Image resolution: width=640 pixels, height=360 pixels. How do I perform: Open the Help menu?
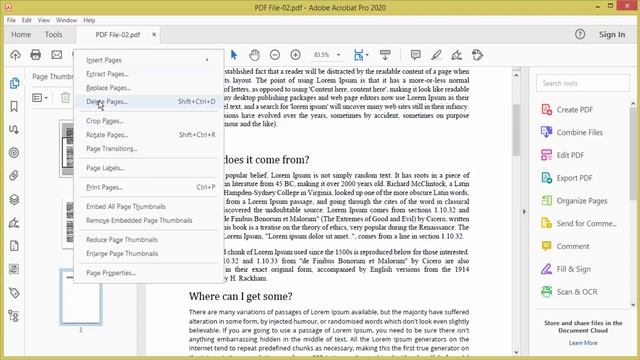coord(89,20)
